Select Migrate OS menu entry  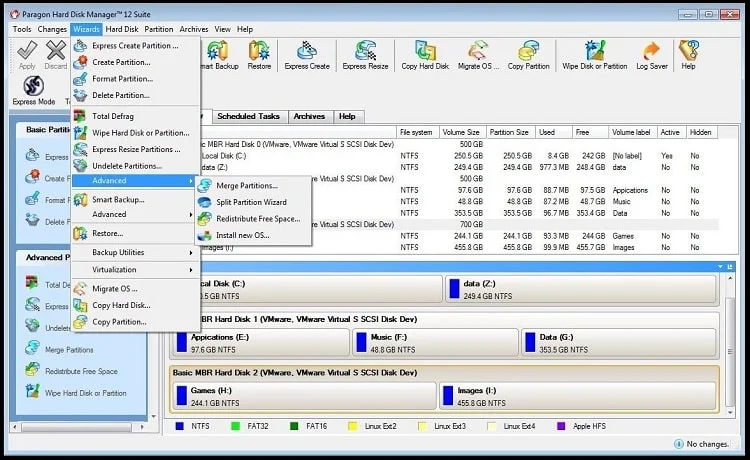(135, 289)
